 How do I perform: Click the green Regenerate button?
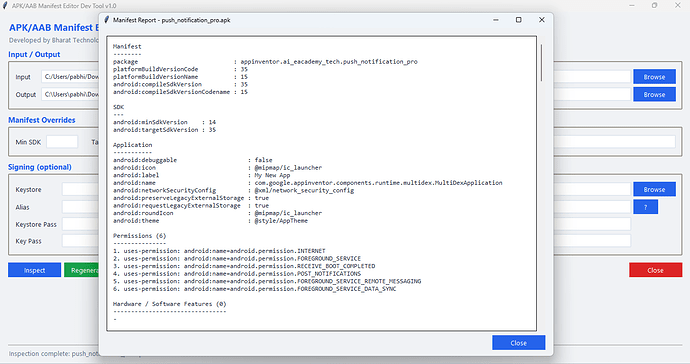tap(82, 270)
